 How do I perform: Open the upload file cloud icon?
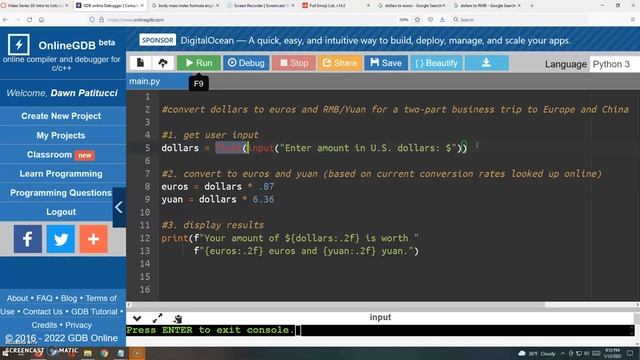(x=162, y=63)
